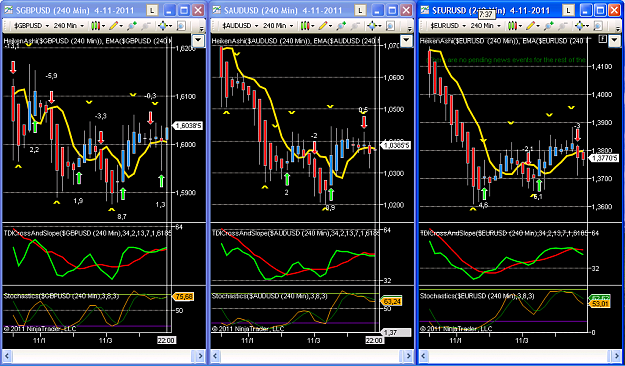The image size is (625, 366).
Task: Click the zoom in magnifier in the EURUSD window
Action: (548, 26)
